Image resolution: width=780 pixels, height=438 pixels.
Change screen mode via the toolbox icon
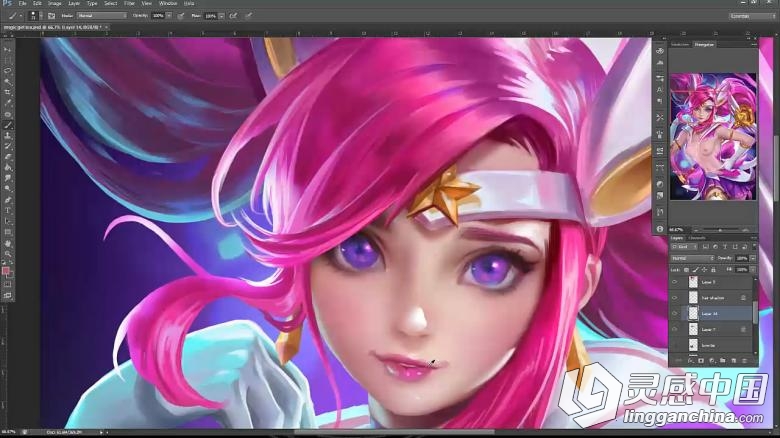(x=7, y=295)
